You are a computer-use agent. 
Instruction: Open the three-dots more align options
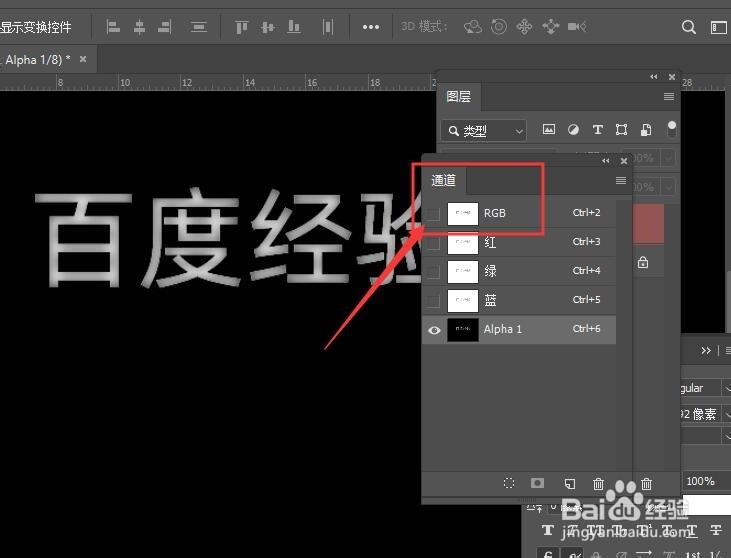coord(371,27)
